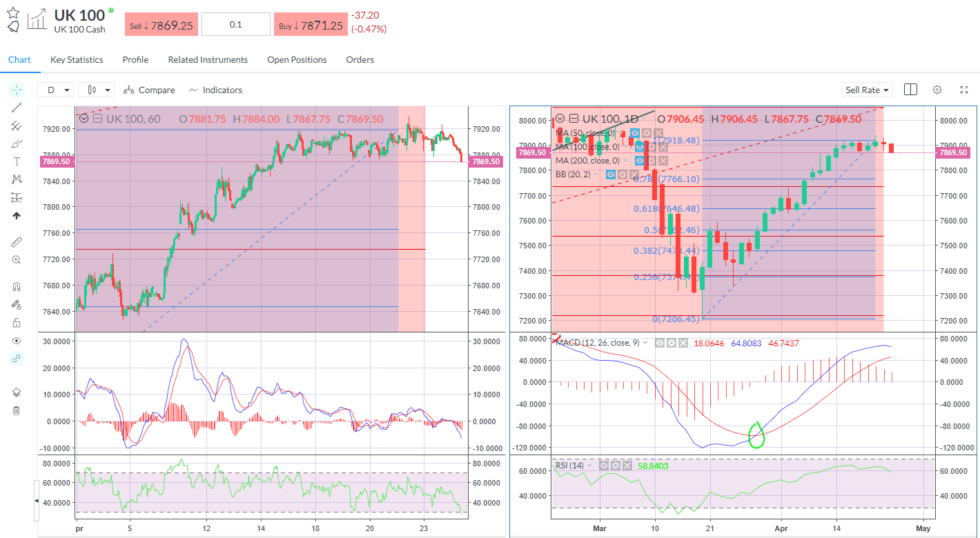Viewport: 980px width, 538px height.
Task: Select the text annotation tool
Action: pyautogui.click(x=17, y=161)
